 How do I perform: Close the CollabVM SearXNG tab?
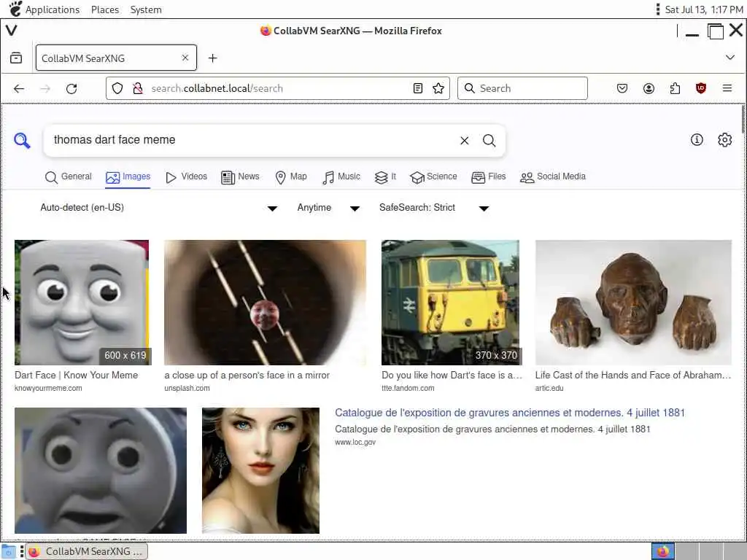click(x=185, y=58)
